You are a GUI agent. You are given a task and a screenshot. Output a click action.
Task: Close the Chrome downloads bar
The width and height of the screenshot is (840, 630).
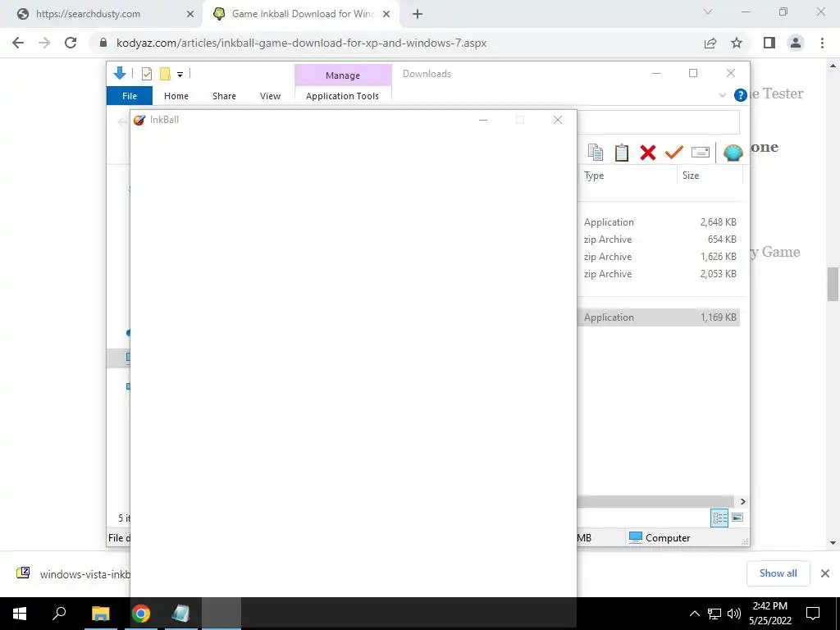(x=825, y=573)
